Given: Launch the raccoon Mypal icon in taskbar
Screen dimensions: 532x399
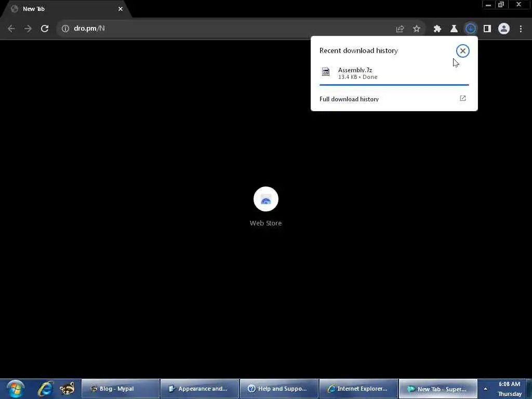Looking at the screenshot, I should [67, 389].
